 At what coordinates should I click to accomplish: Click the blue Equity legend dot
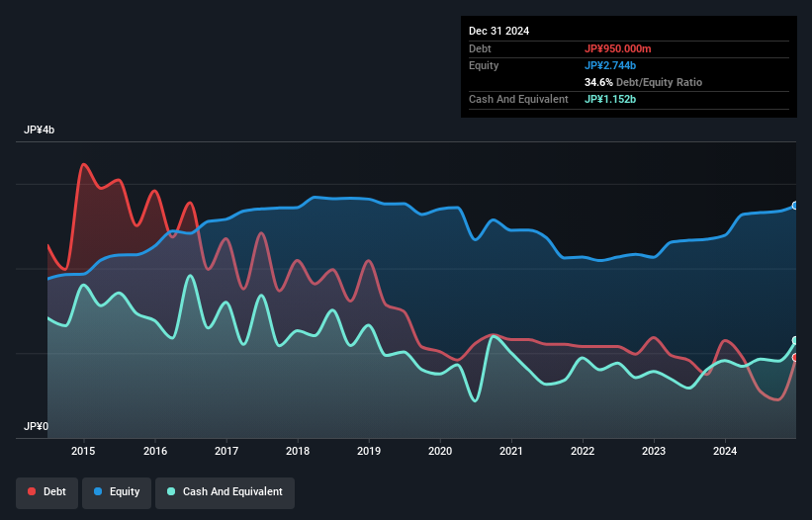[98, 491]
